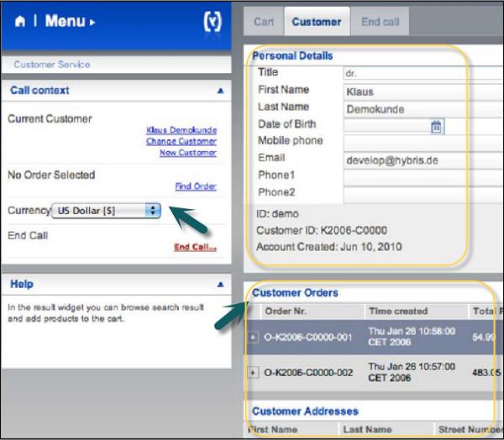Click into the First Name field
This screenshot has width=504, height=440.
pyautogui.click(x=420, y=92)
